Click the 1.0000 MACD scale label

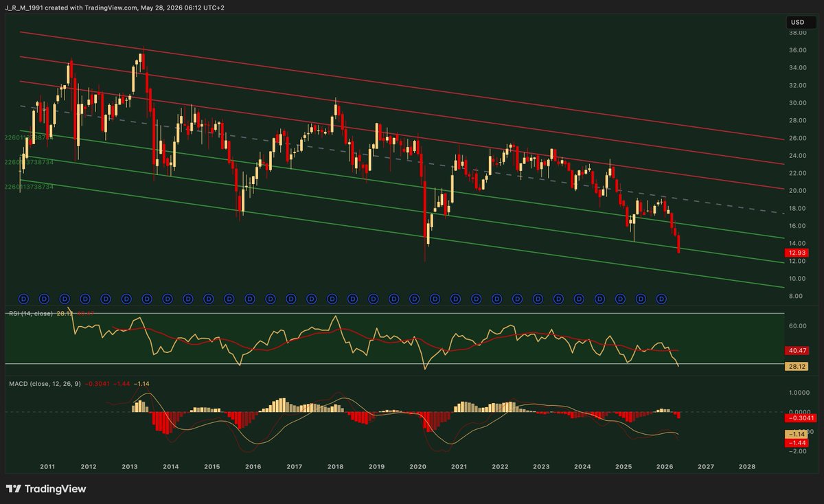(x=799, y=393)
